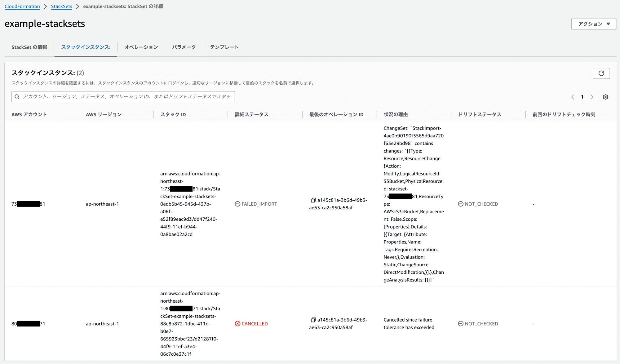
Task: Click operation ID link in CANCELLED row
Action: (x=338, y=324)
